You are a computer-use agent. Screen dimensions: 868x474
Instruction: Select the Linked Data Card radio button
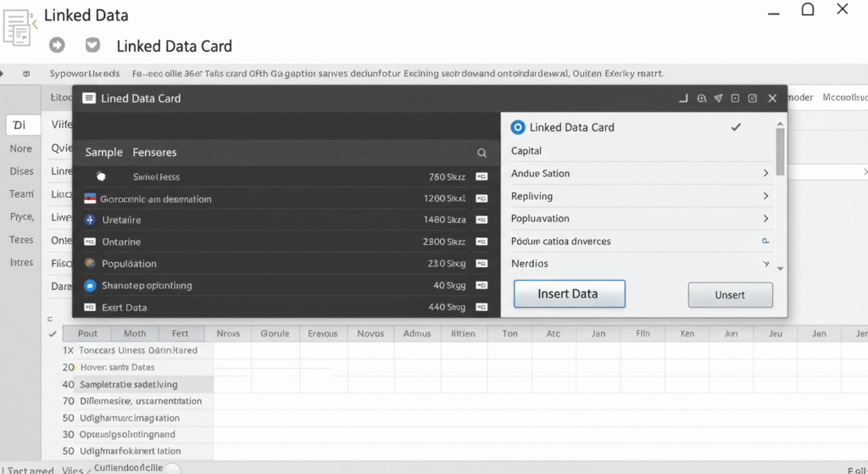point(518,127)
